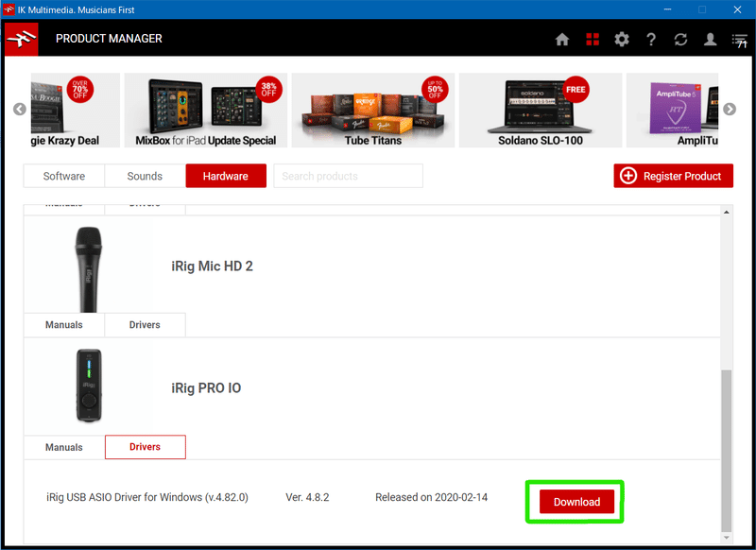The image size is (756, 550).
Task: Open the Krazy Deal promo banner
Action: pyautogui.click(x=76, y=110)
